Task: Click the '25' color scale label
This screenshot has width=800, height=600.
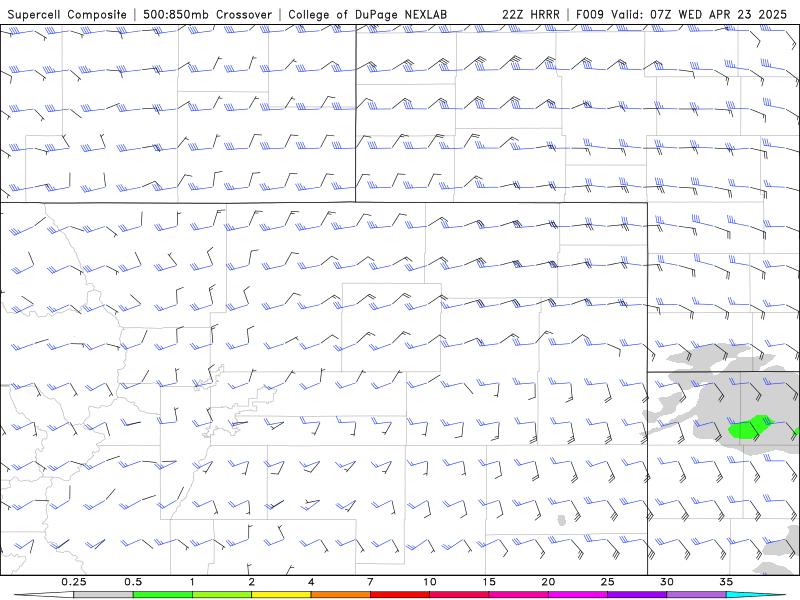Action: pyautogui.click(x=607, y=582)
